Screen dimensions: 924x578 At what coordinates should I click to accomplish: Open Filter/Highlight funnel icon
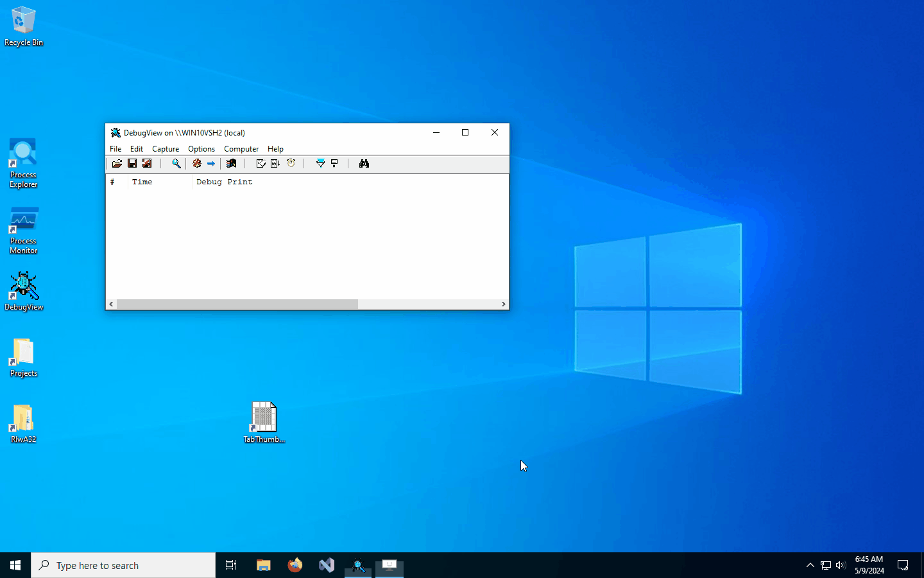point(320,164)
